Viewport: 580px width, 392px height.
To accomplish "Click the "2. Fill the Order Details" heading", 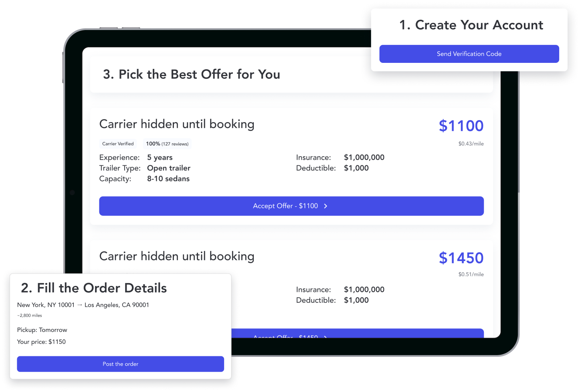I will tap(94, 288).
